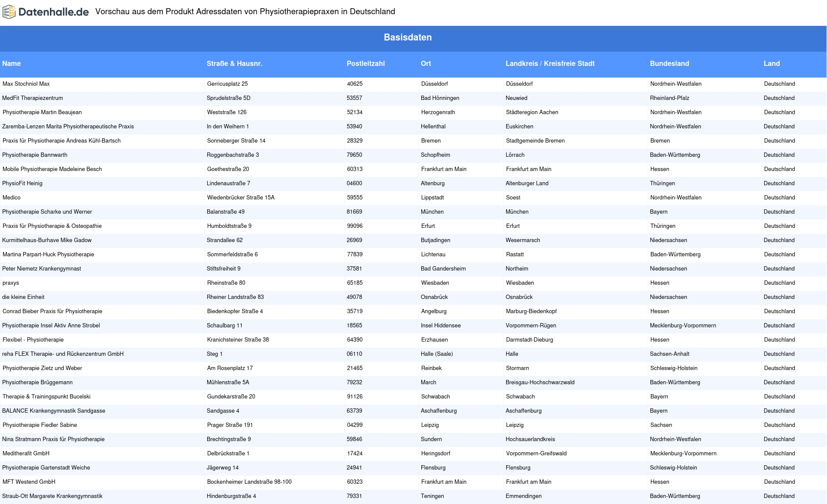Click postal code 06110
The width and height of the screenshot is (827, 504).
tap(354, 354)
